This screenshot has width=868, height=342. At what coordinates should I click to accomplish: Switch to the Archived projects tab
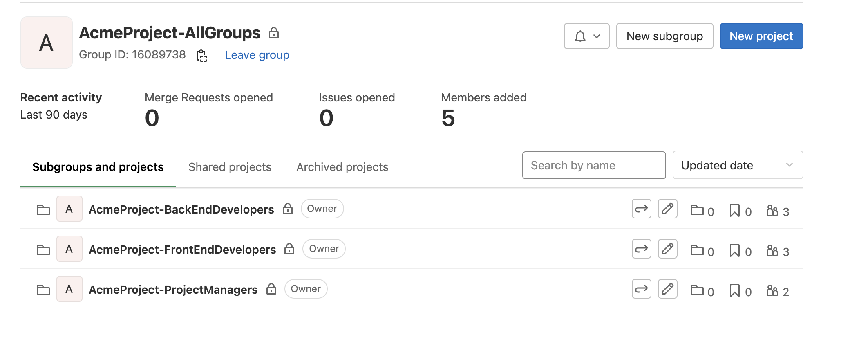pos(342,167)
